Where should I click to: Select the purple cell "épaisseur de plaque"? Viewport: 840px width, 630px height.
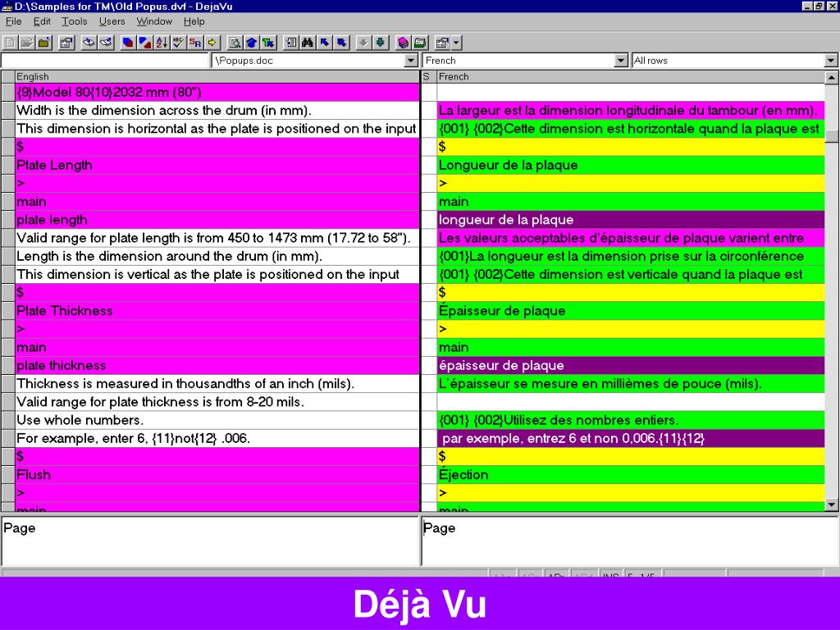pyautogui.click(x=631, y=365)
